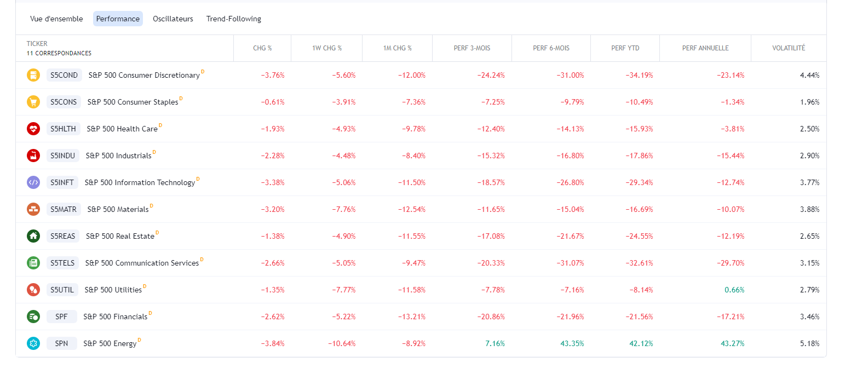The height and width of the screenshot is (368, 868).
Task: Click the Energy sector icon
Action: [33, 343]
